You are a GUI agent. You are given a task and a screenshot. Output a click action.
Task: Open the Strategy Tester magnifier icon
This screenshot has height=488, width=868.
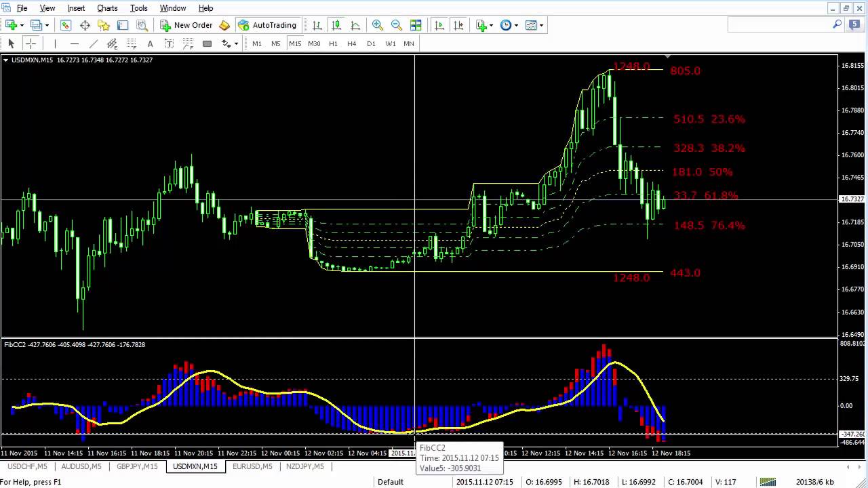pyautogui.click(x=142, y=25)
